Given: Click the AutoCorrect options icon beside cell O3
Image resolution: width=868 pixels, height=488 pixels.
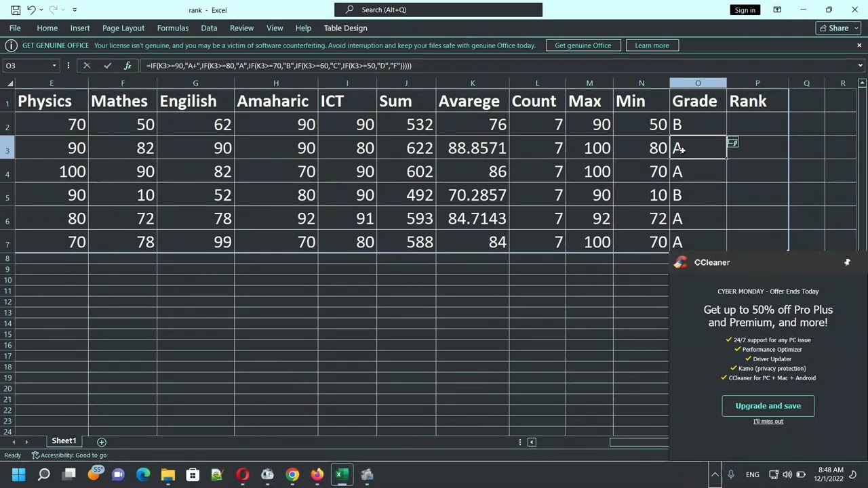Looking at the screenshot, I should coord(732,142).
